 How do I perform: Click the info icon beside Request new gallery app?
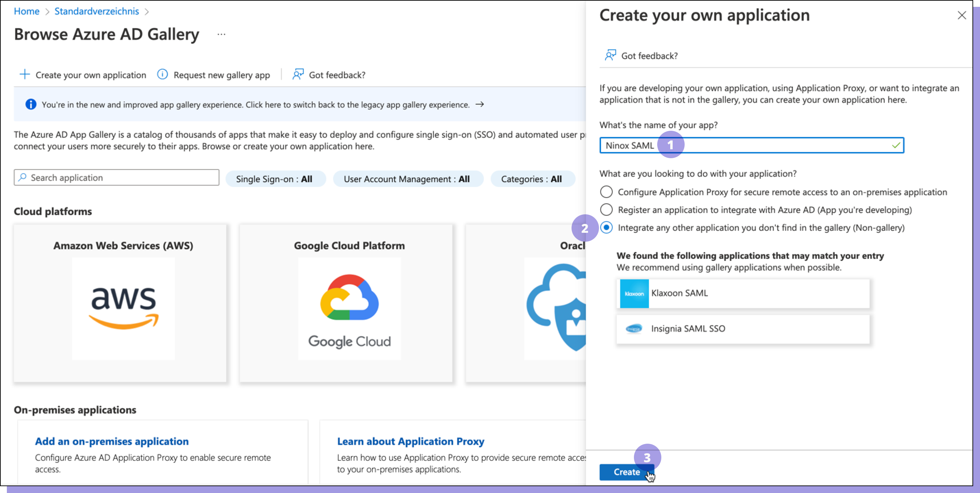click(162, 75)
